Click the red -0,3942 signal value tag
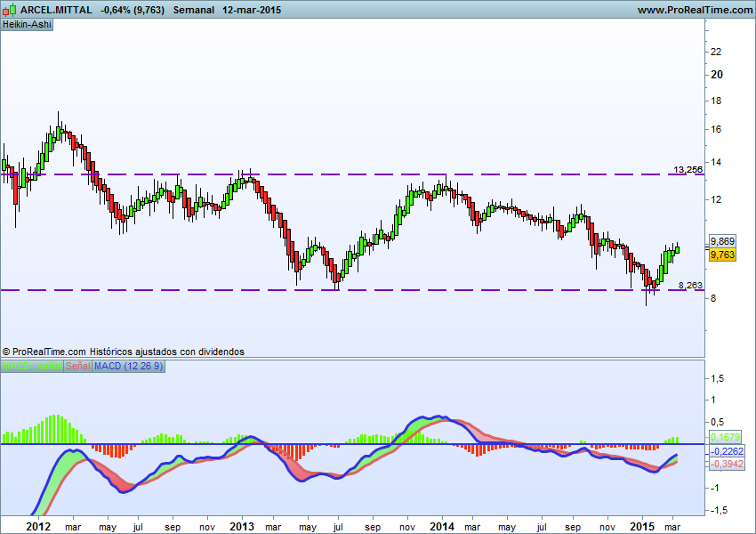Image resolution: width=756 pixels, height=534 pixels. [728, 464]
